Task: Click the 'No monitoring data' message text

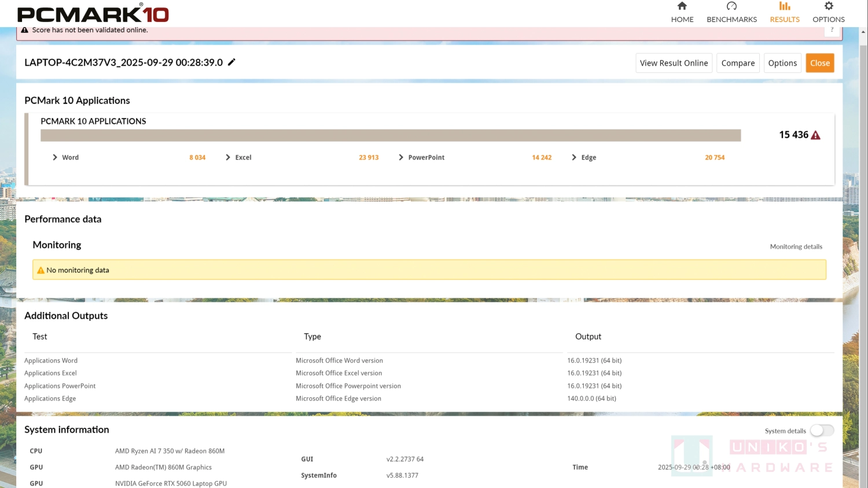Action: [x=78, y=271]
